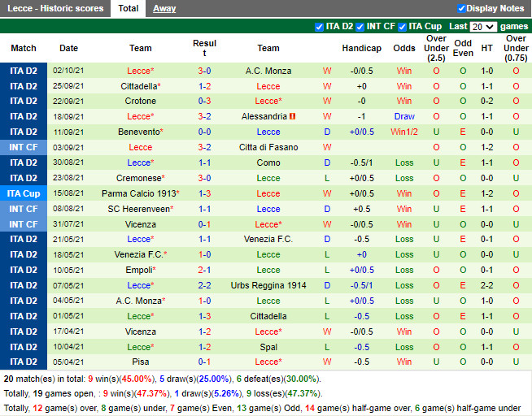Disable the ITA Cup filter checkbox
This screenshot has height=416, width=532.
pos(403,27)
